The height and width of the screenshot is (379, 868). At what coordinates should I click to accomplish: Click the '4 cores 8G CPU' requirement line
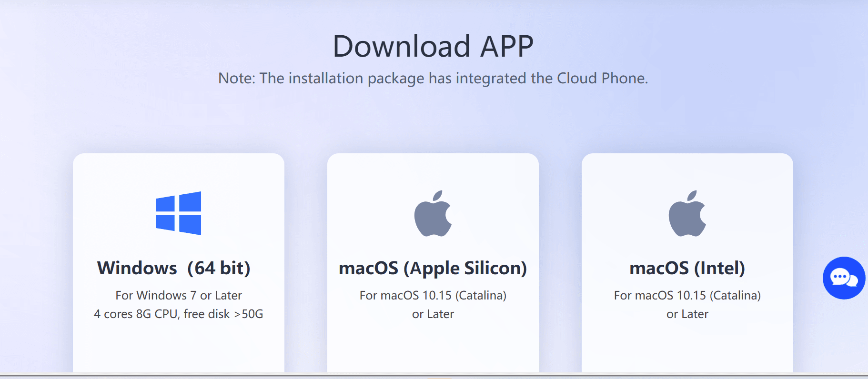[x=179, y=314]
